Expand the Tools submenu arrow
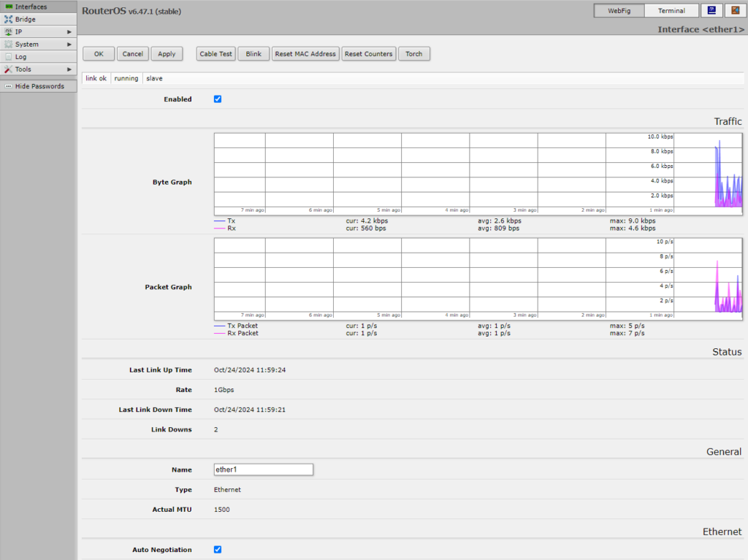Screen dimensions: 748x560 coord(69,69)
